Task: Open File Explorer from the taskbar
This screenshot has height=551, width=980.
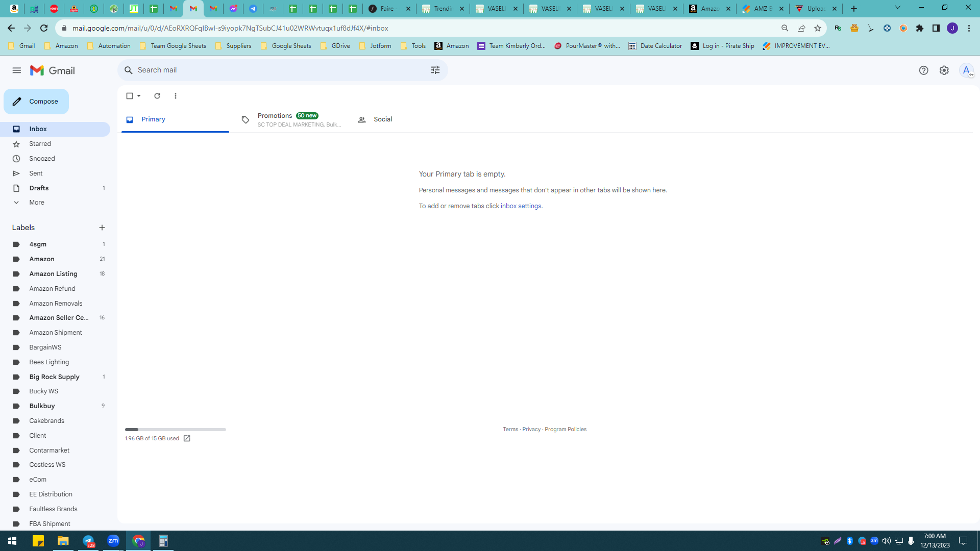Action: 63,541
